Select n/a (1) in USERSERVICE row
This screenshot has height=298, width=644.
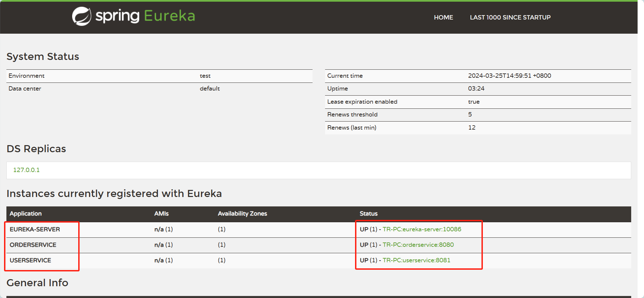pyautogui.click(x=164, y=260)
